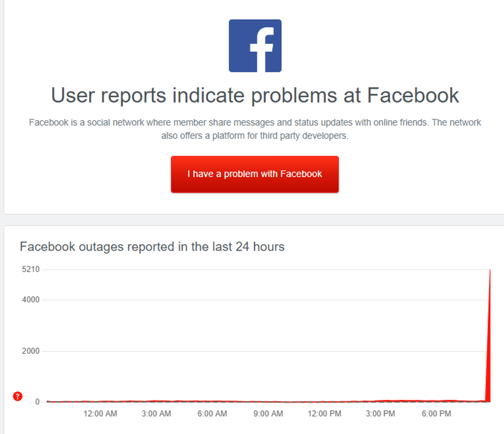
Task: Select the chart title 'Facebook outages reported in the last 24 hours'
Action: tap(152, 247)
